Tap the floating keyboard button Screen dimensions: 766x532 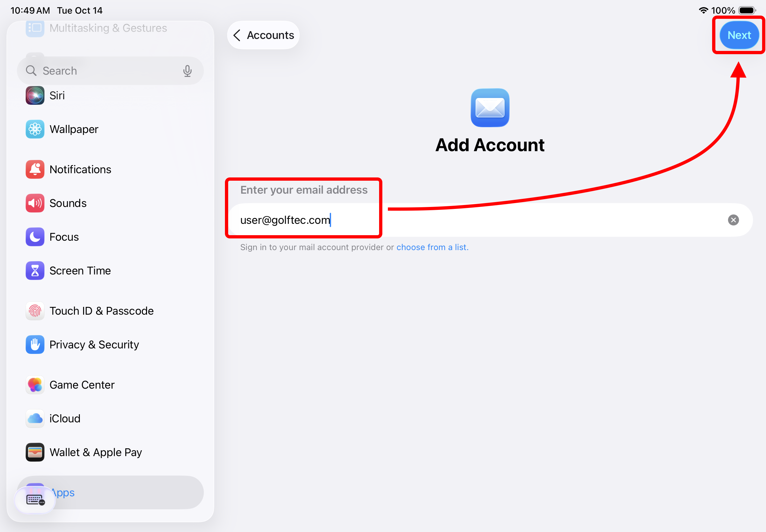point(35,500)
